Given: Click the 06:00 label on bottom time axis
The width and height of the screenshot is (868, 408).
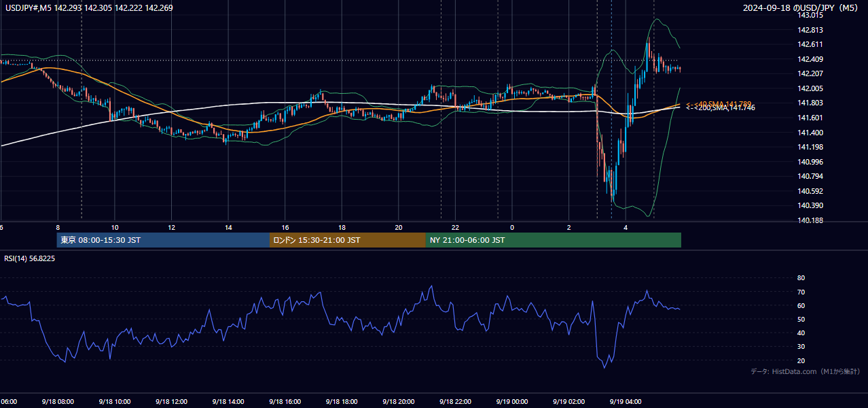Looking at the screenshot, I should coord(8,401).
